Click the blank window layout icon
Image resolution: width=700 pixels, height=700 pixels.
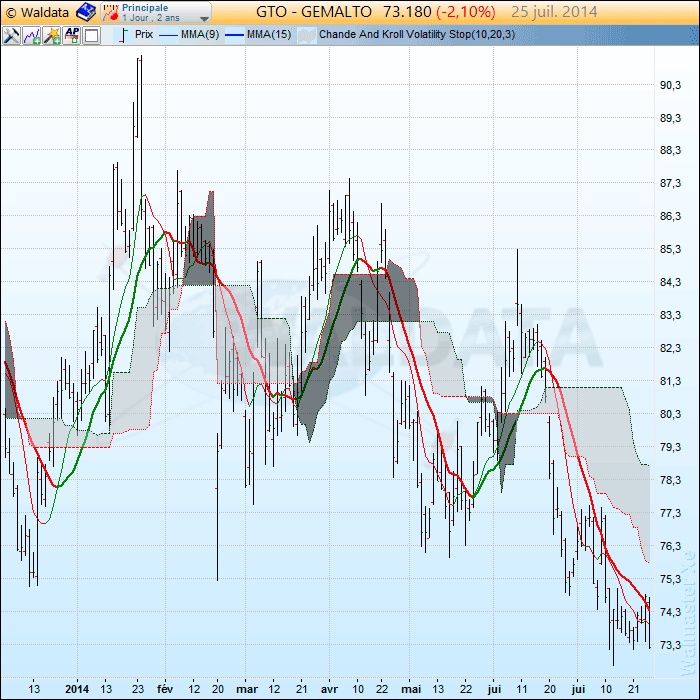tap(92, 35)
